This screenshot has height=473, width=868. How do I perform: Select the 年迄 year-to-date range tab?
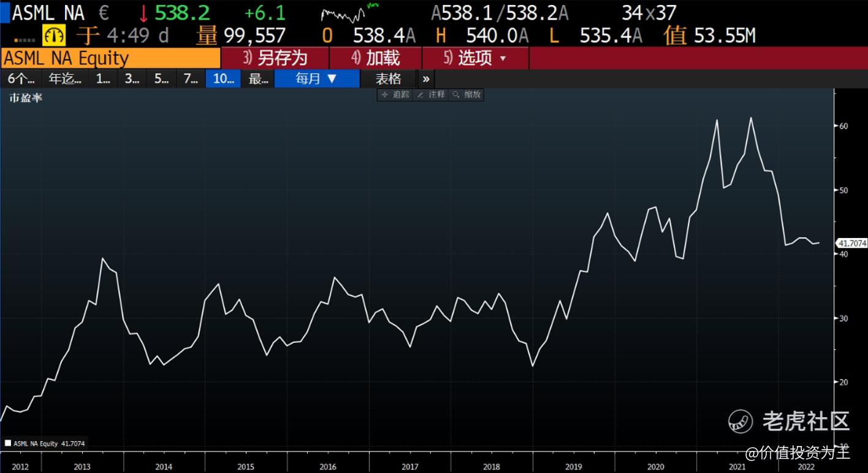click(65, 79)
